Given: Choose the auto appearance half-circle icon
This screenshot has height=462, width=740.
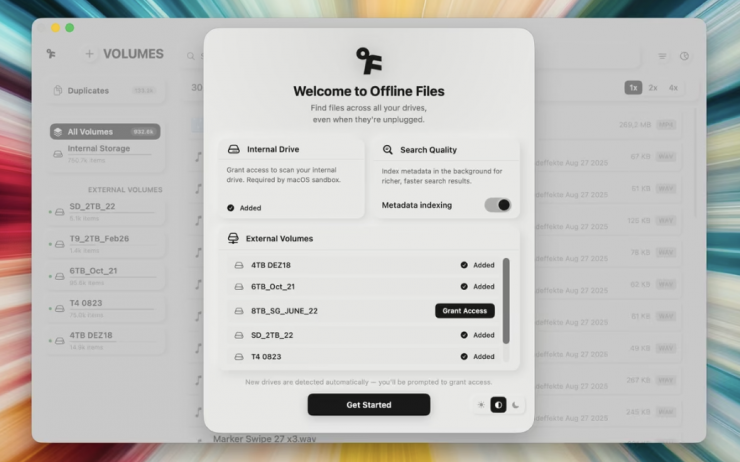Looking at the screenshot, I should [x=498, y=405].
